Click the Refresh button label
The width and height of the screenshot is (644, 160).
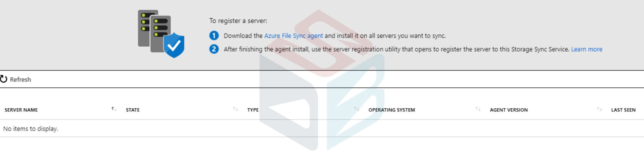(x=20, y=79)
